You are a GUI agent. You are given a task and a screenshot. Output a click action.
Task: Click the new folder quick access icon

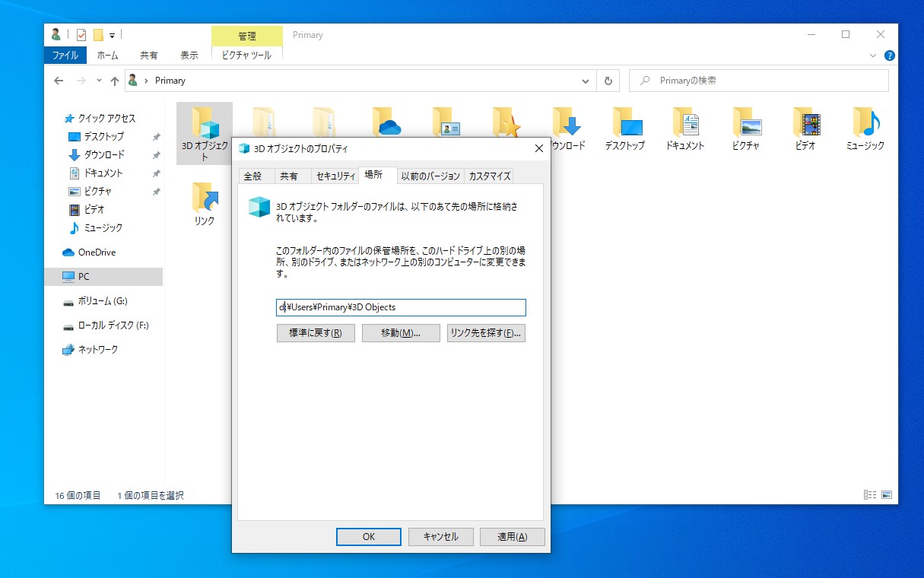click(98, 35)
